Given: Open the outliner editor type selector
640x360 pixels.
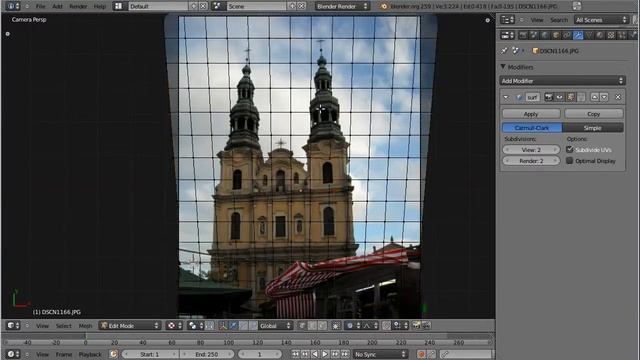Looking at the screenshot, I should click(x=508, y=20).
